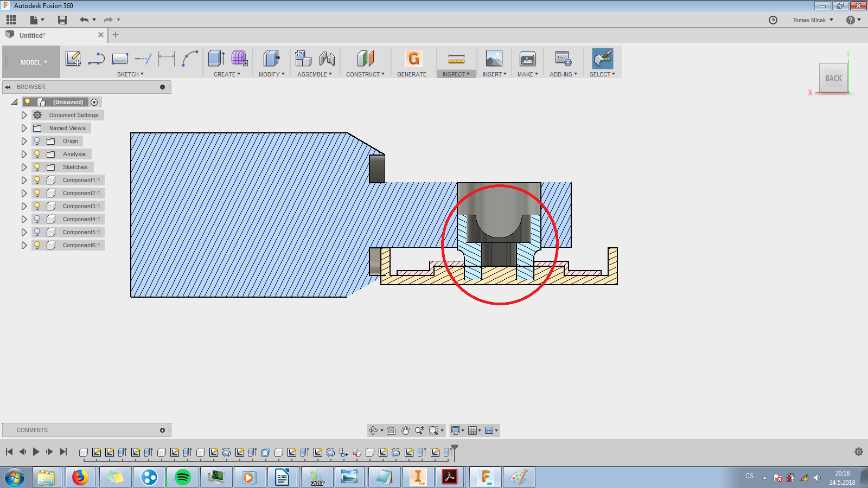Click the Create Sketch icon
The height and width of the screenshot is (488, 868).
73,59
